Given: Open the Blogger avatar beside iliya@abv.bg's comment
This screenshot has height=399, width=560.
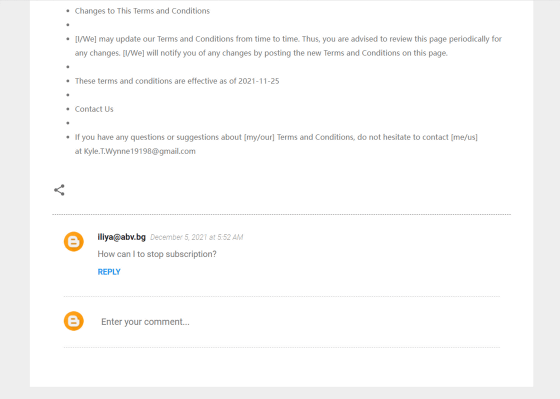Looking at the screenshot, I should (74, 242).
